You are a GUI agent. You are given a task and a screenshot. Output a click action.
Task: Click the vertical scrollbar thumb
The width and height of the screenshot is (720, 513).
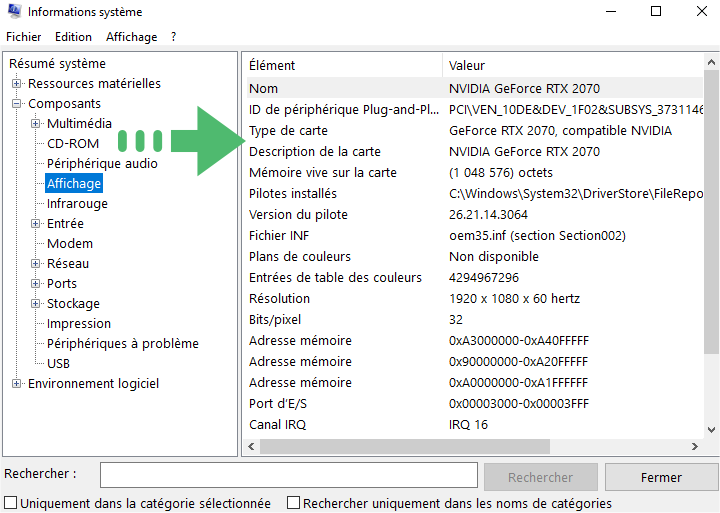point(711,212)
